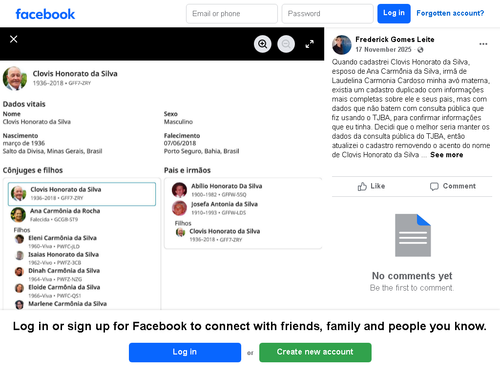500x375 pixels.
Task: Click the Comment button
Action: [x=453, y=186]
